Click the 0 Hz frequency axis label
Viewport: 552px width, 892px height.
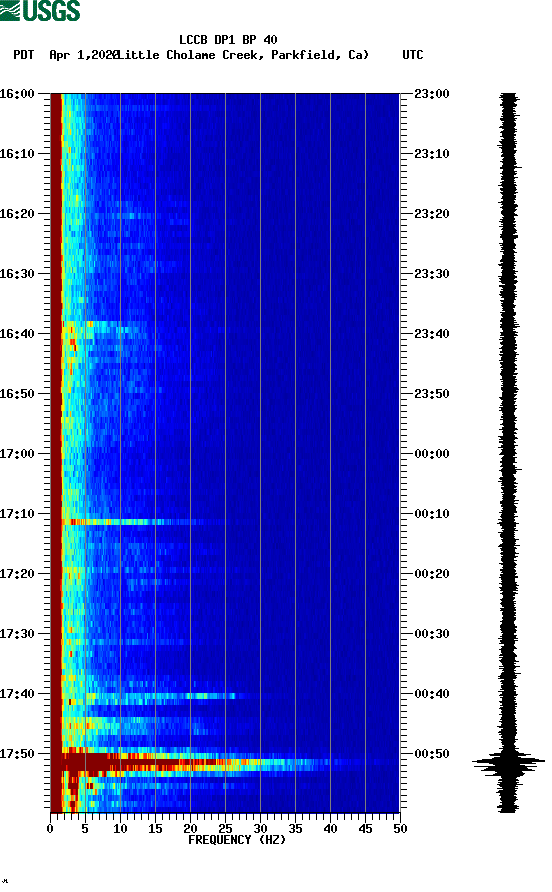[x=50, y=829]
